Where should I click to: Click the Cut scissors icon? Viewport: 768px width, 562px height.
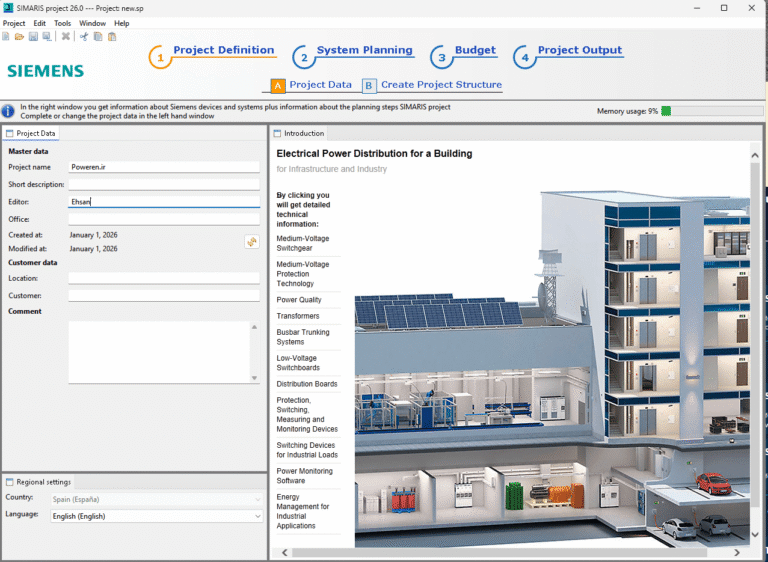tap(84, 37)
